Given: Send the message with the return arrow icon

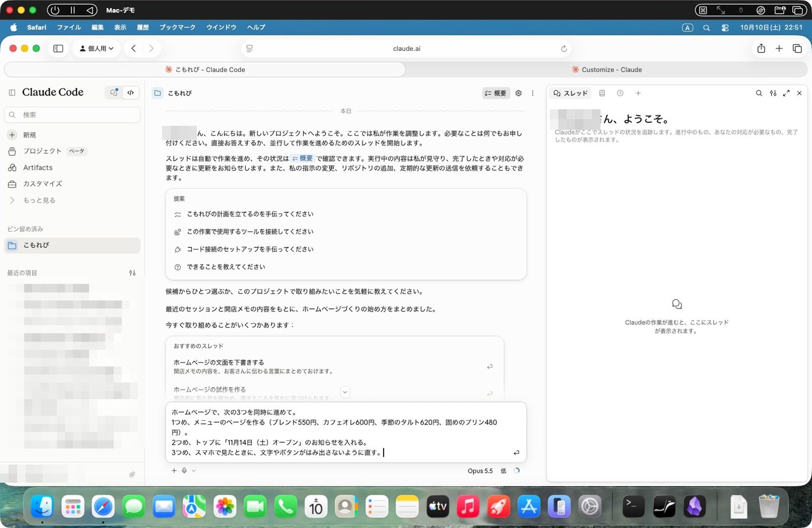Looking at the screenshot, I should [516, 452].
